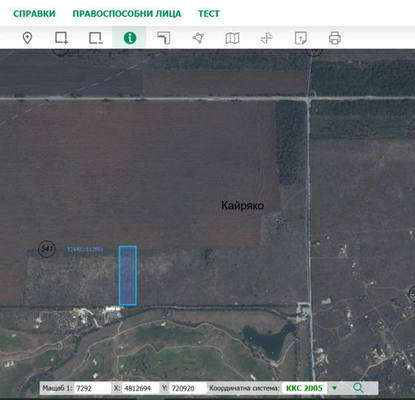Expand the coordinate system dropdown arrow
The image size is (415, 400).
[334, 388]
